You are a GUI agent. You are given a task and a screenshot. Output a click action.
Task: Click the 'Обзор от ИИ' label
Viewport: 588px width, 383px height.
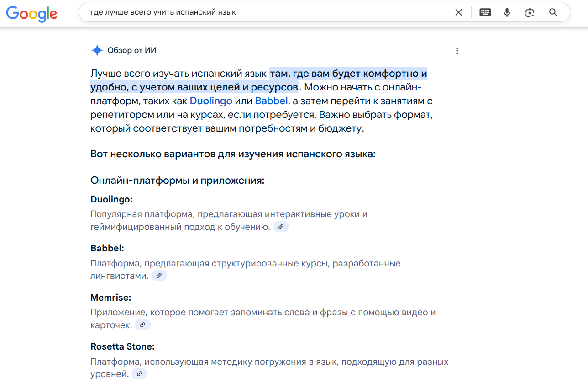(x=131, y=50)
